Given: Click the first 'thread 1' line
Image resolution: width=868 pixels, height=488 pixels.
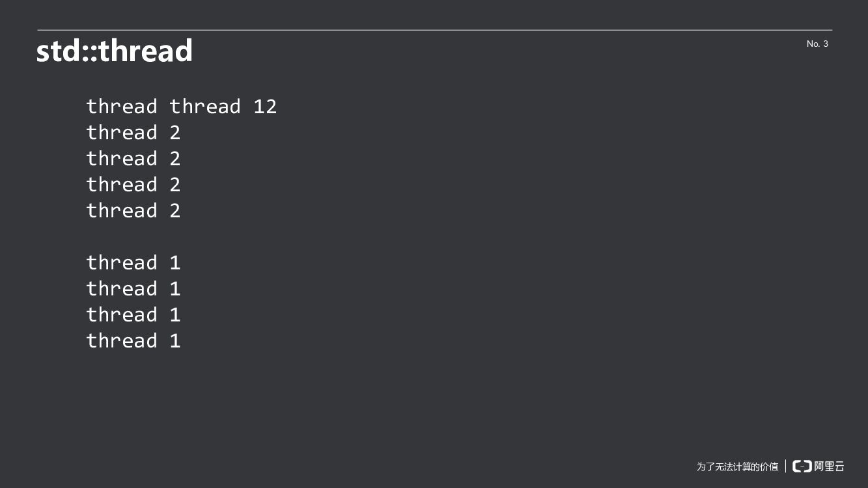Looking at the screenshot, I should (133, 263).
